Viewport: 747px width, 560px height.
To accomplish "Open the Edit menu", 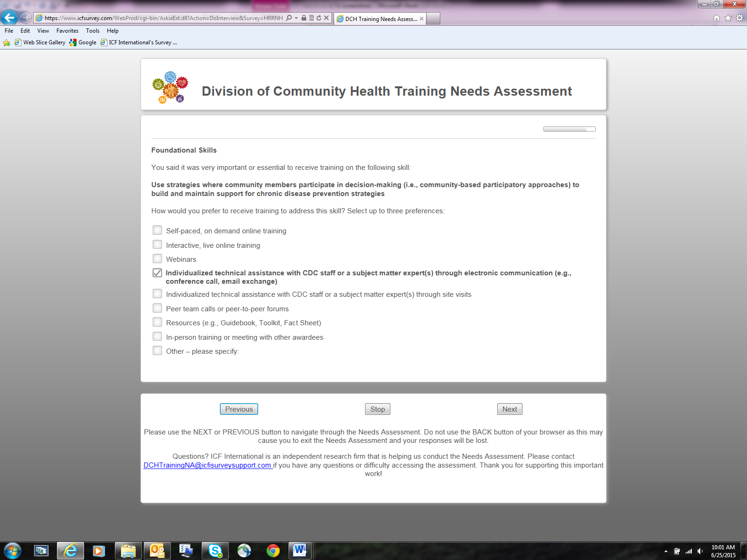I will click(25, 31).
